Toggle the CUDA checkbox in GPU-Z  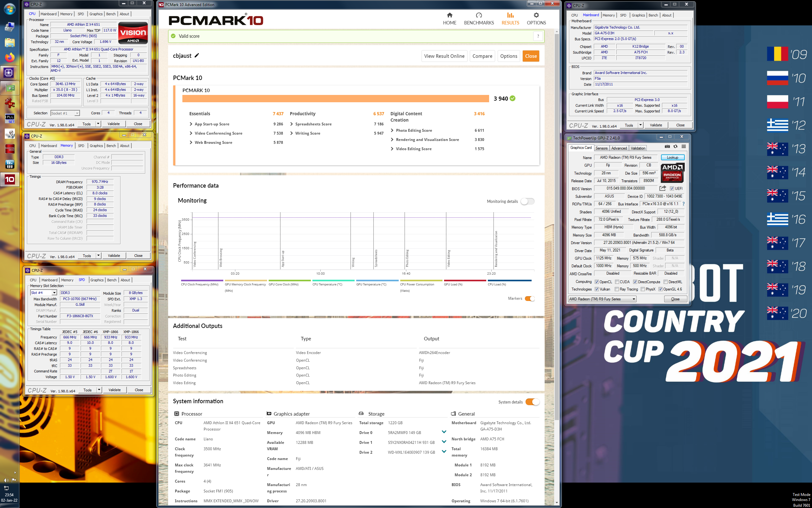coord(617,282)
